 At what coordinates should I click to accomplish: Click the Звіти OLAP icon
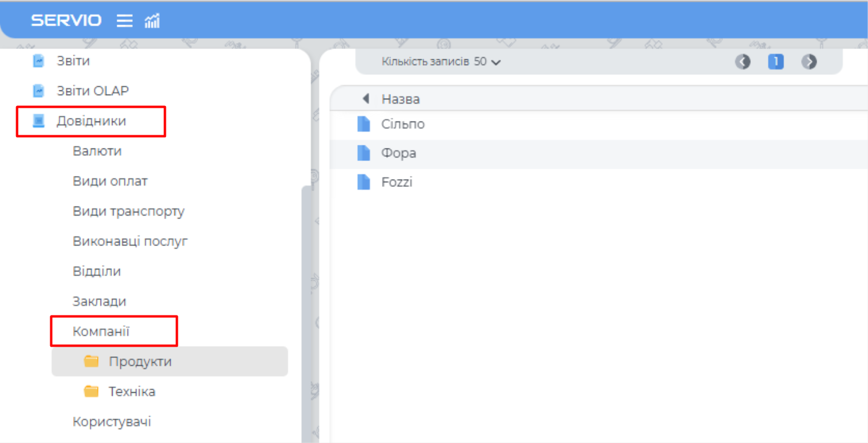39,91
